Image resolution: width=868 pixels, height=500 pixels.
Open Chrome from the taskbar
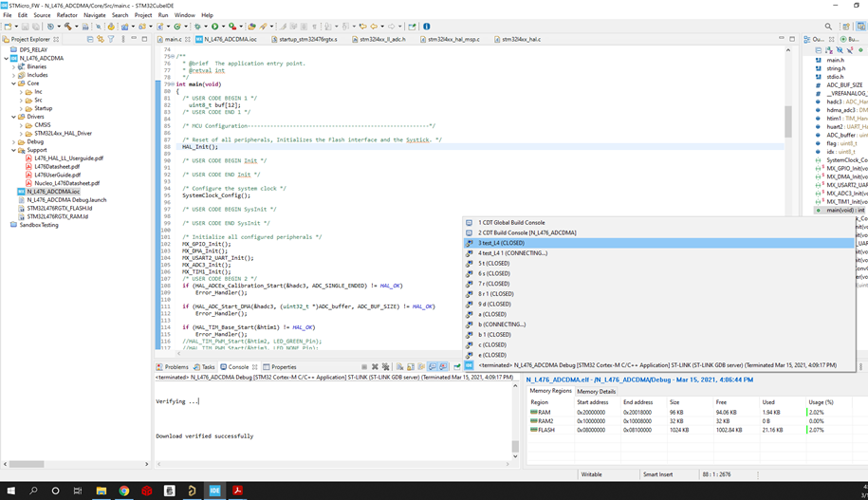(124, 491)
